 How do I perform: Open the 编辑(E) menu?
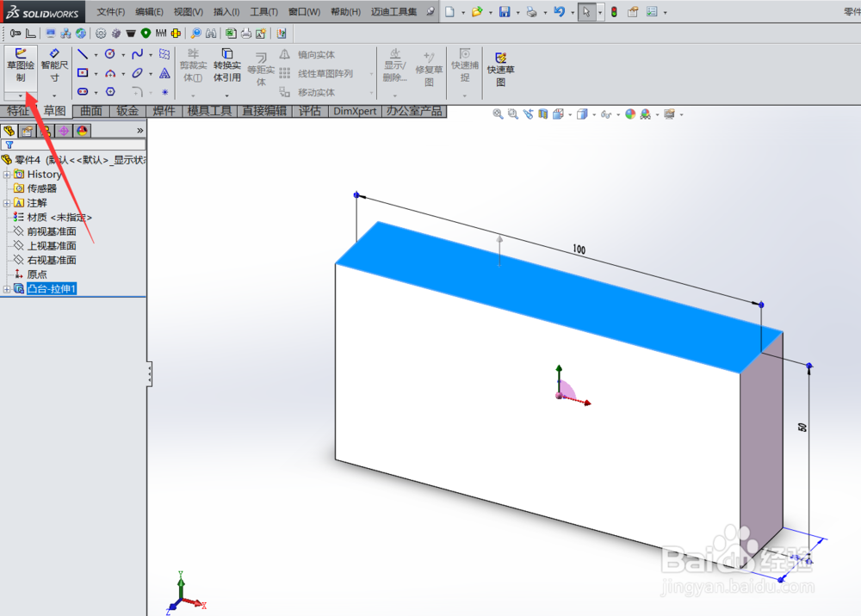149,11
